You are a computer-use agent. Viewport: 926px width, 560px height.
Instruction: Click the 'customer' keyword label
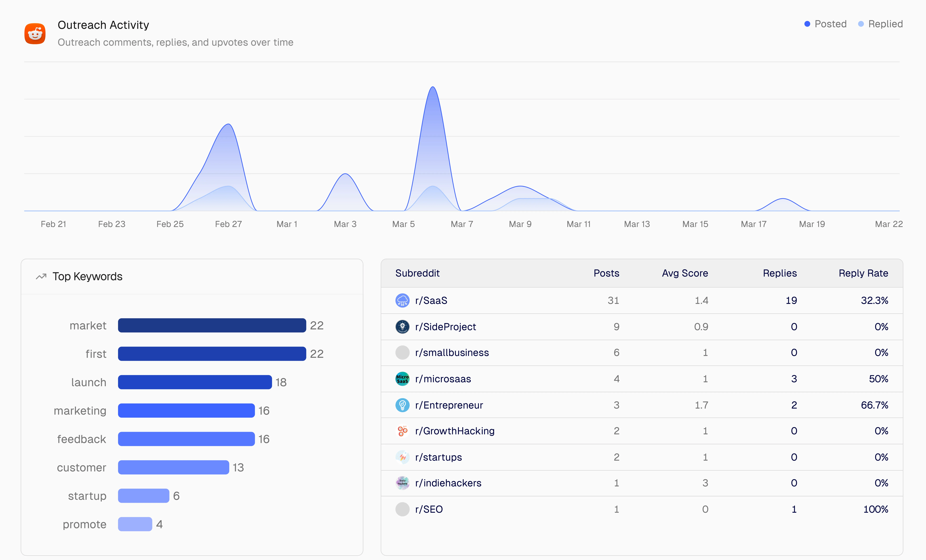[82, 468]
